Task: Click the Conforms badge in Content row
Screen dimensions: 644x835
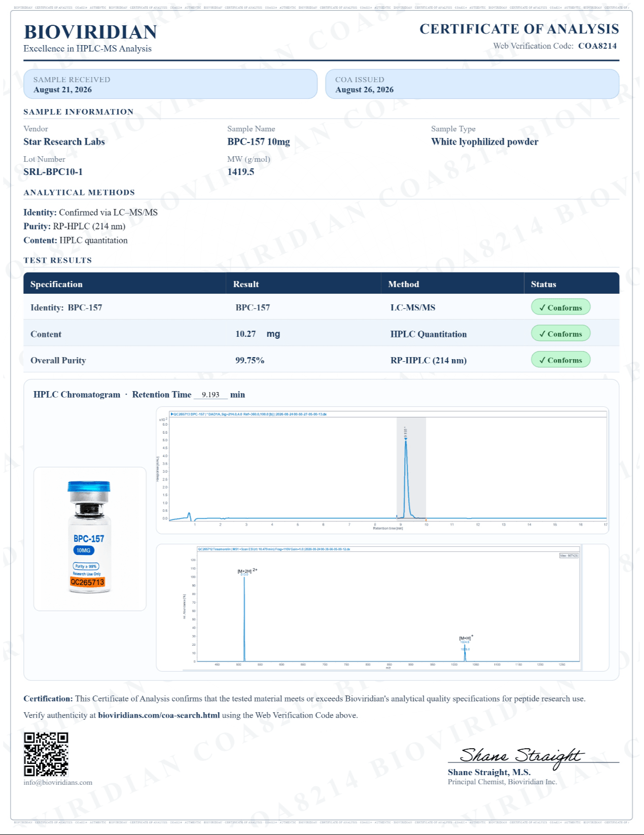Action: [x=561, y=333]
